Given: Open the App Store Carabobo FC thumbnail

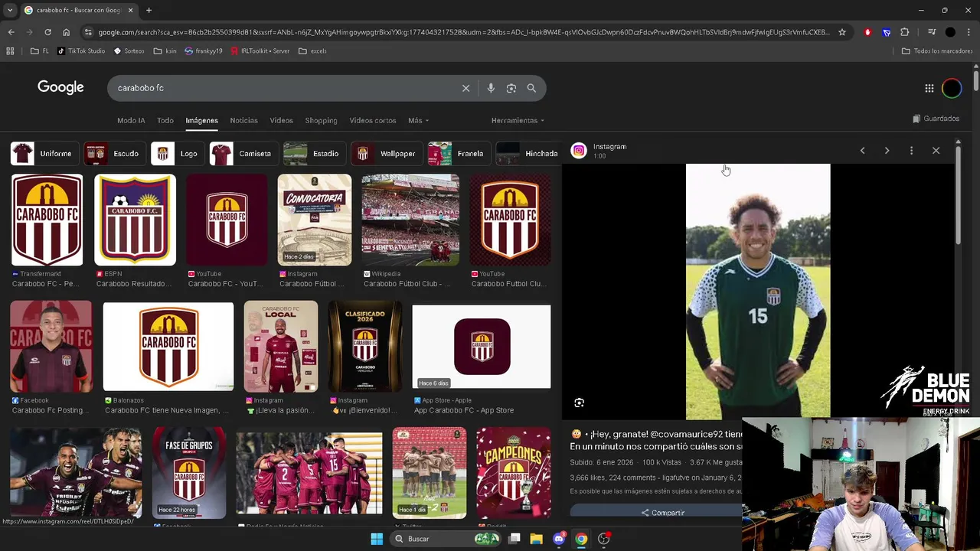Looking at the screenshot, I should coord(482,347).
